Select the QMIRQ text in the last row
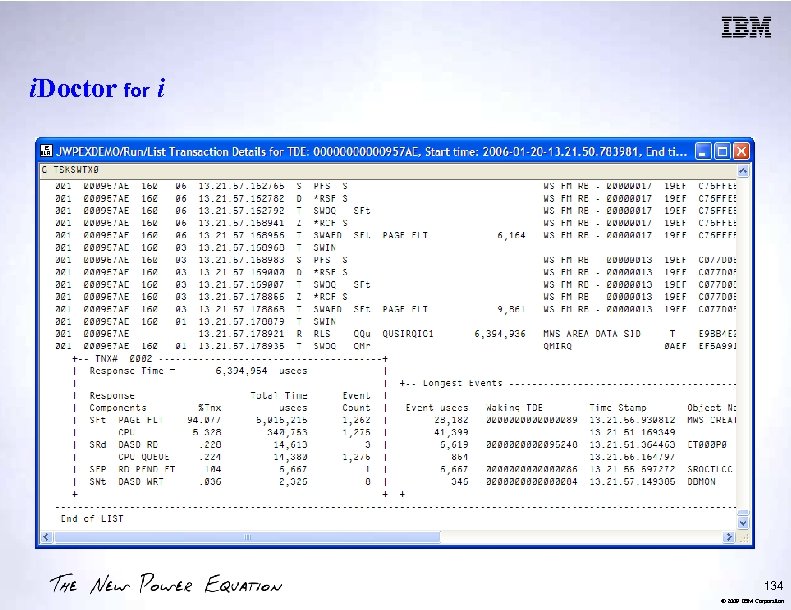Image resolution: width=791 pixels, height=610 pixels. (x=557, y=346)
